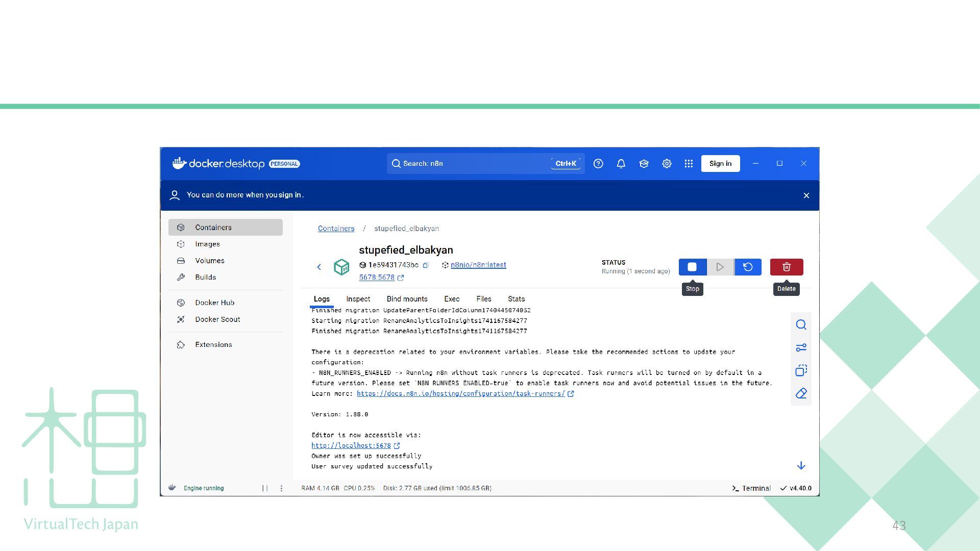Delete the stupefied_elbakyan container

[x=786, y=267]
